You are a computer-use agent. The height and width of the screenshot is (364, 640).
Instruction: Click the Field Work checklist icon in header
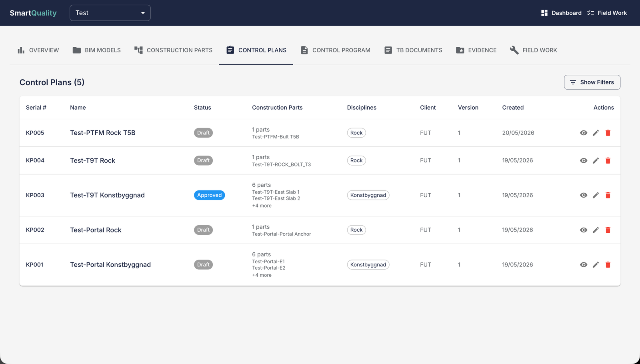590,13
